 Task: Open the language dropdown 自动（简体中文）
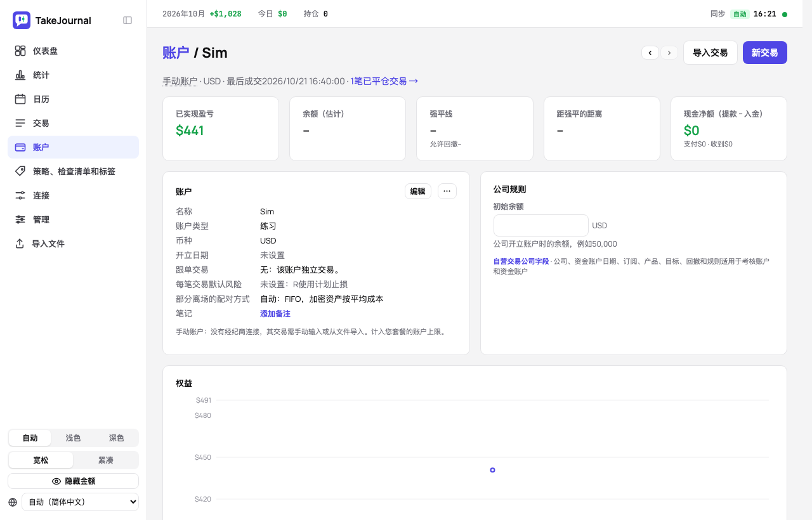[x=80, y=502]
